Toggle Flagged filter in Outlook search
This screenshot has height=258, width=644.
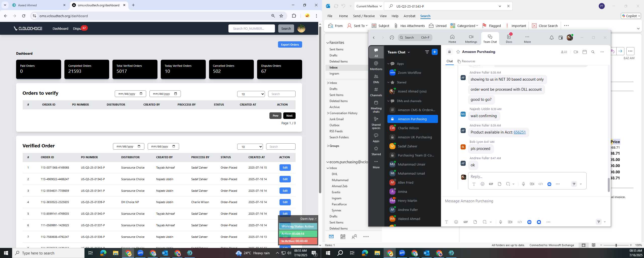click(x=492, y=26)
